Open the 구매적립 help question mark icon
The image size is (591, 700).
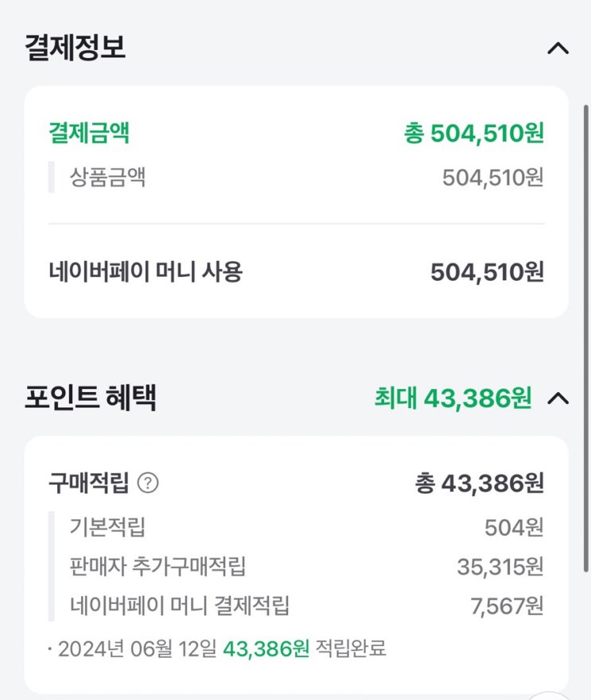[x=148, y=483]
